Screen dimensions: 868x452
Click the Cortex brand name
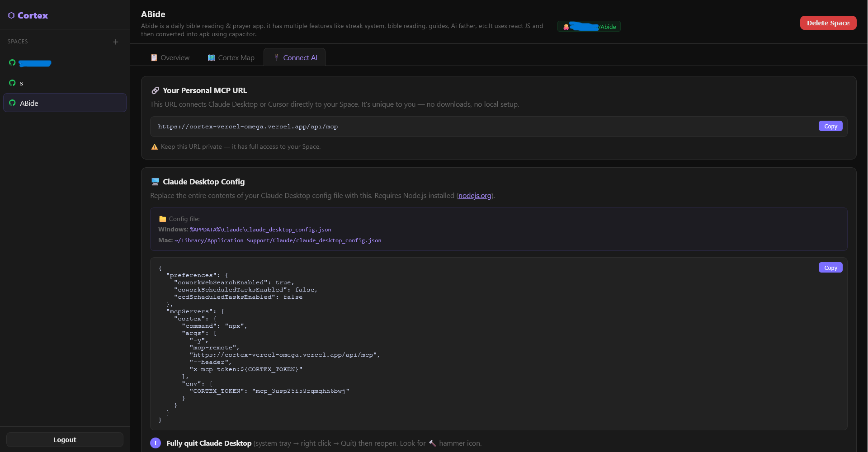(x=33, y=15)
